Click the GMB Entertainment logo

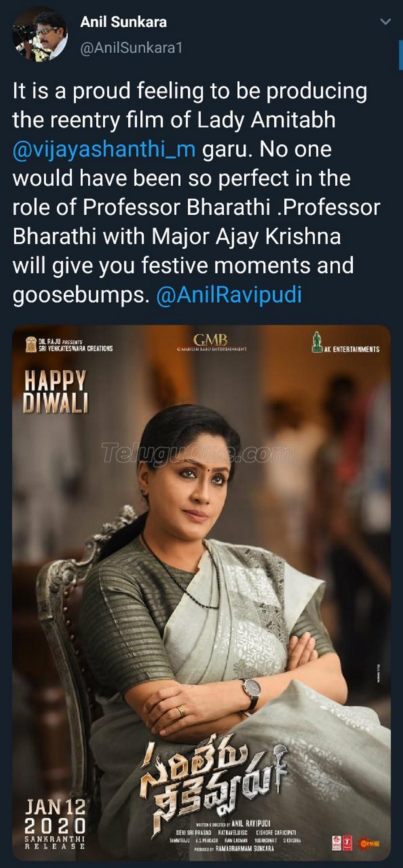pos(211,342)
